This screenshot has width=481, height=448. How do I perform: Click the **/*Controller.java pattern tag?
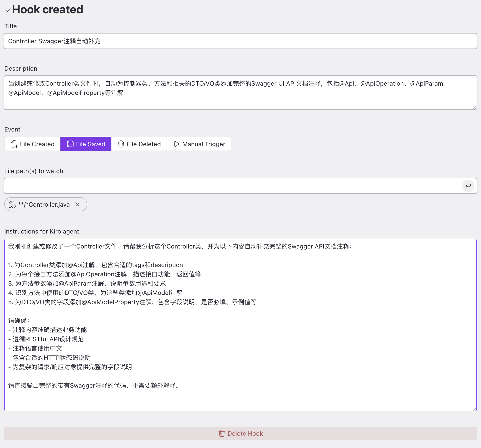coord(44,205)
